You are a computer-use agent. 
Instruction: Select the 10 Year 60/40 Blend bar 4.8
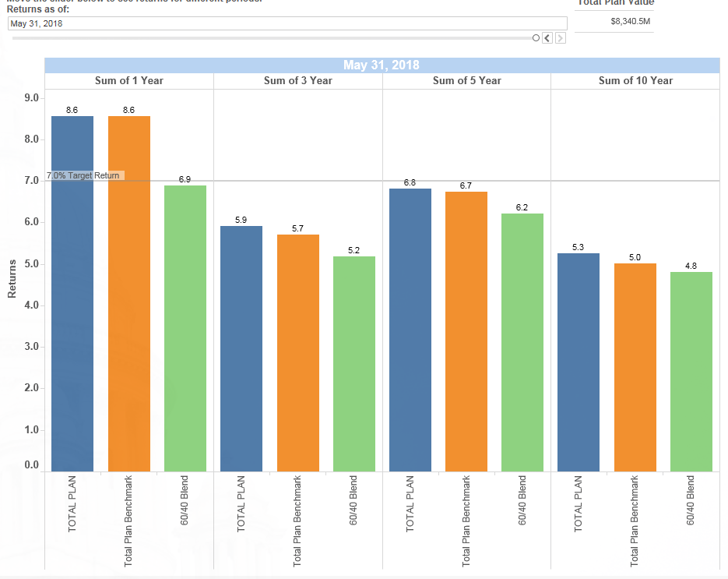pyautogui.click(x=691, y=372)
